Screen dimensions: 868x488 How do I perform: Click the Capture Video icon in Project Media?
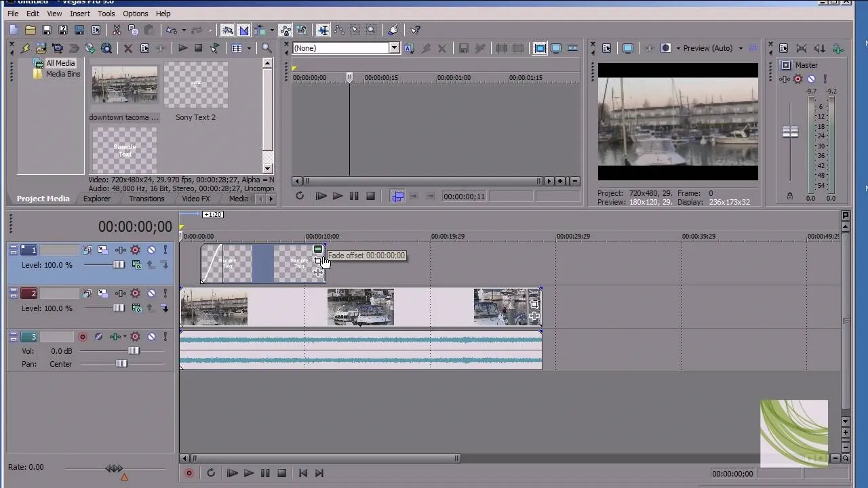tap(57, 48)
